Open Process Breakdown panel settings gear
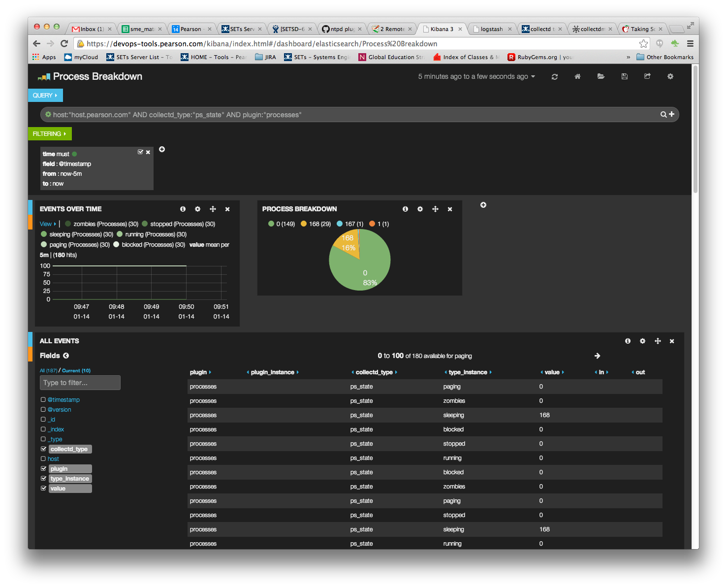727x588 pixels. [420, 209]
